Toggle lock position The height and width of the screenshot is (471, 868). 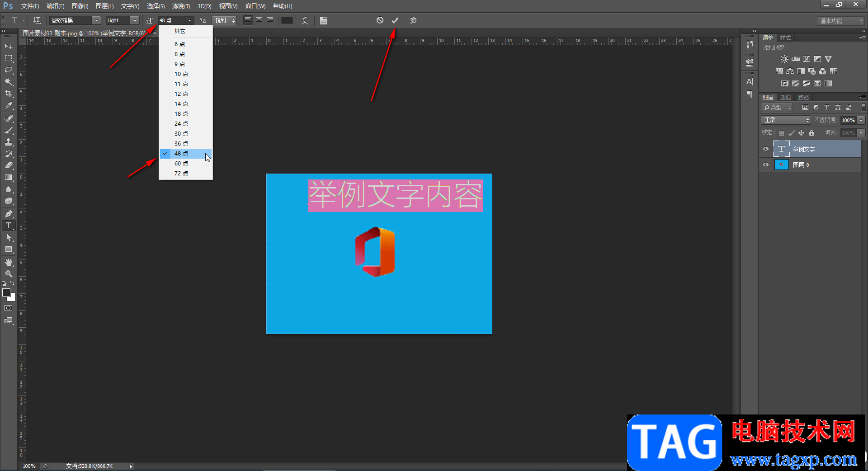[801, 133]
